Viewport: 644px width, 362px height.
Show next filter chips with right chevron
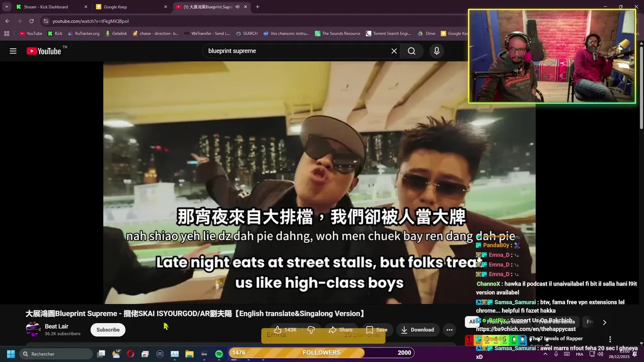pyautogui.click(x=604, y=322)
